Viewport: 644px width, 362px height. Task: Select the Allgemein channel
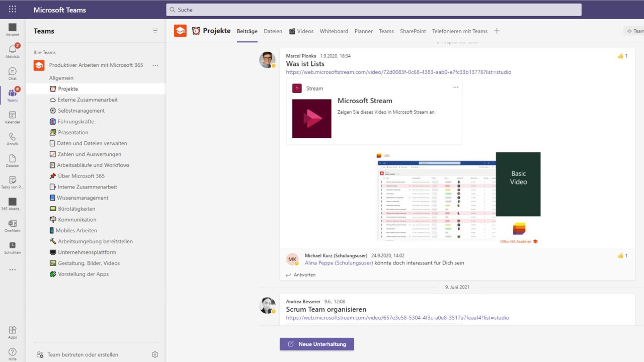[61, 78]
